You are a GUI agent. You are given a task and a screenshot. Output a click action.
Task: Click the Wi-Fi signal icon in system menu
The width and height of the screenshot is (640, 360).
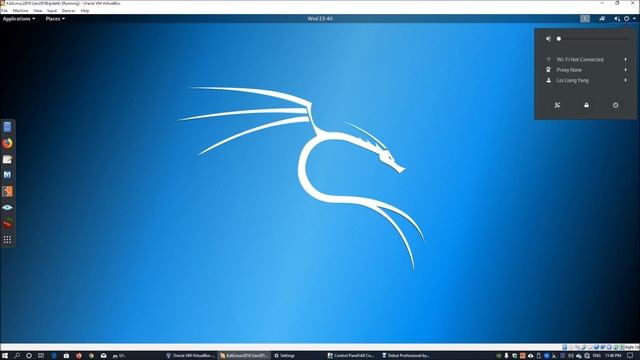point(549,60)
